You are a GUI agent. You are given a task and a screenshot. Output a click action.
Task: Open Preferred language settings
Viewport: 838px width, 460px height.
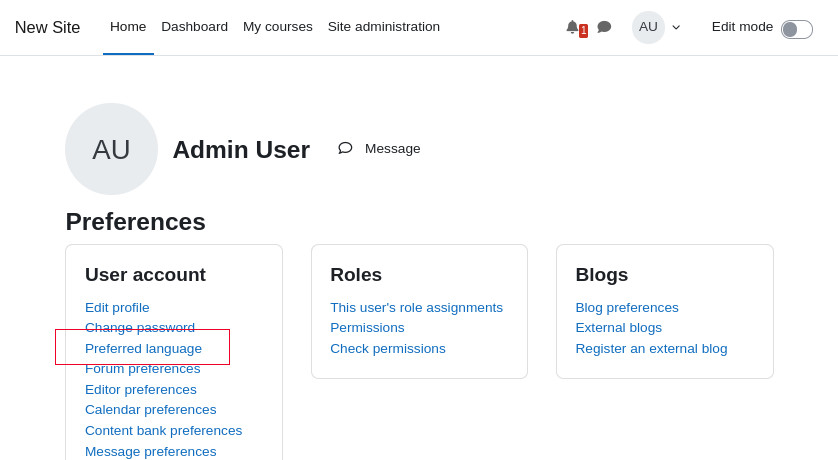(x=143, y=348)
